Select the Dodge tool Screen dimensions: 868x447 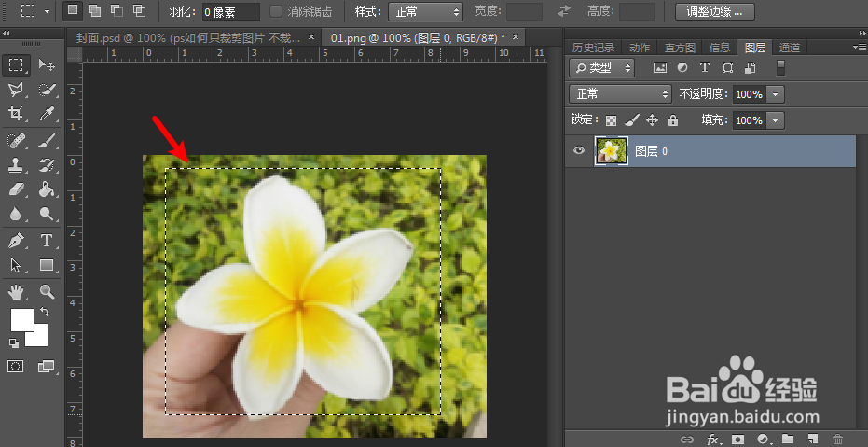click(47, 214)
